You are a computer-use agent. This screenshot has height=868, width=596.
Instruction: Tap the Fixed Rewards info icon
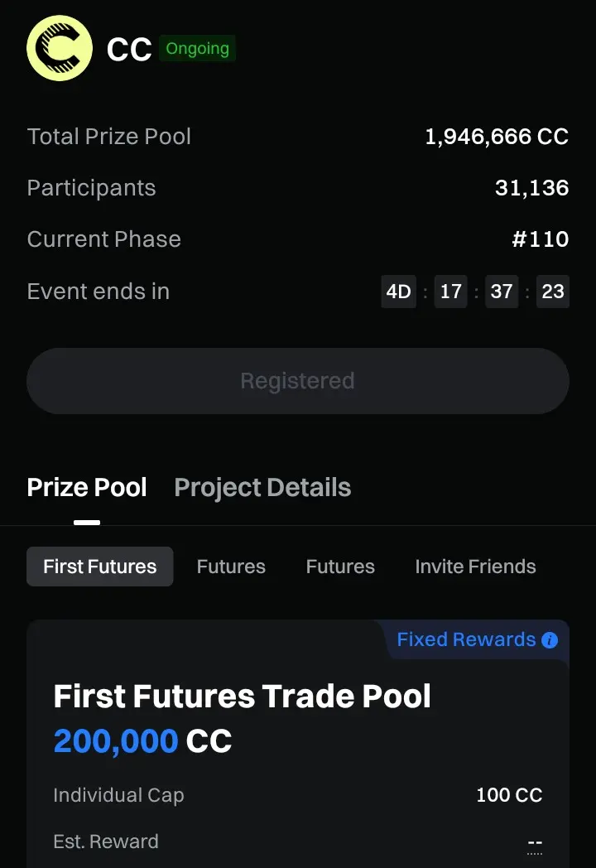[550, 640]
